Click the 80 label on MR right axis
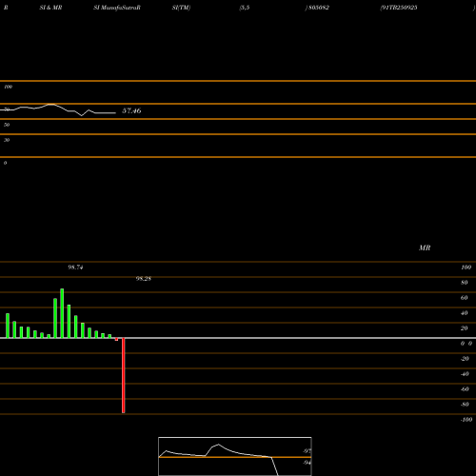476x476 pixels. pyautogui.click(x=465, y=283)
